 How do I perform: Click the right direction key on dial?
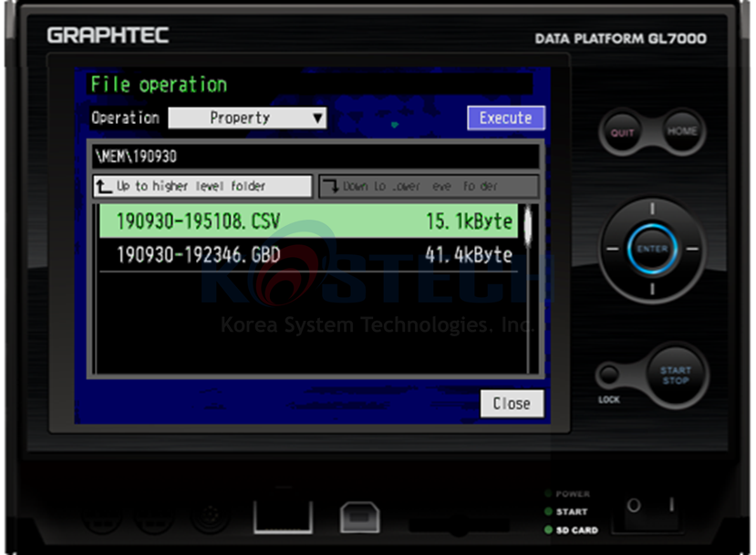click(692, 249)
